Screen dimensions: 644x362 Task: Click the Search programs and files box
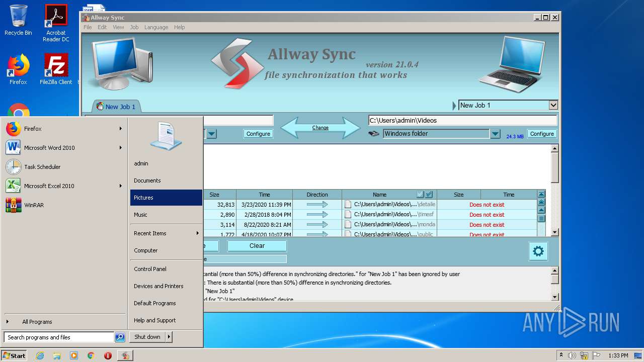[x=59, y=337]
